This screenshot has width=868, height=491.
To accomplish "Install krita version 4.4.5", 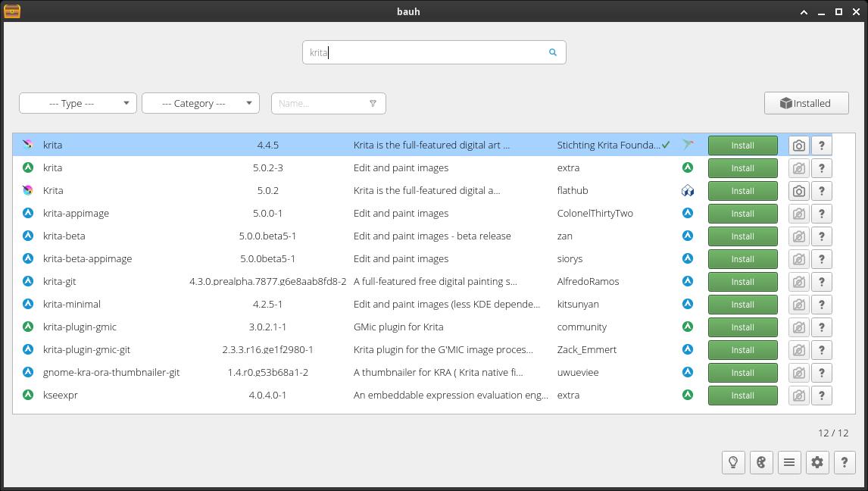I will pyautogui.click(x=742, y=145).
